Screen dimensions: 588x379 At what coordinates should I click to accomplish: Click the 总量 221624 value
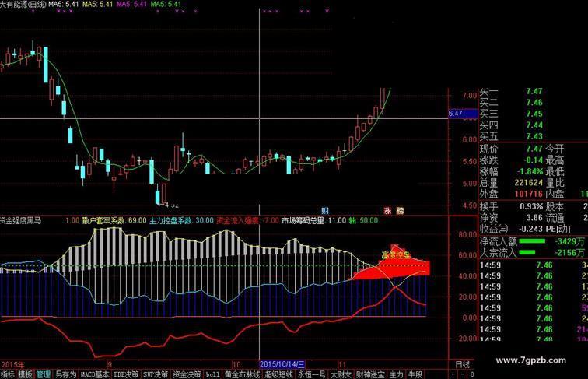(528, 183)
